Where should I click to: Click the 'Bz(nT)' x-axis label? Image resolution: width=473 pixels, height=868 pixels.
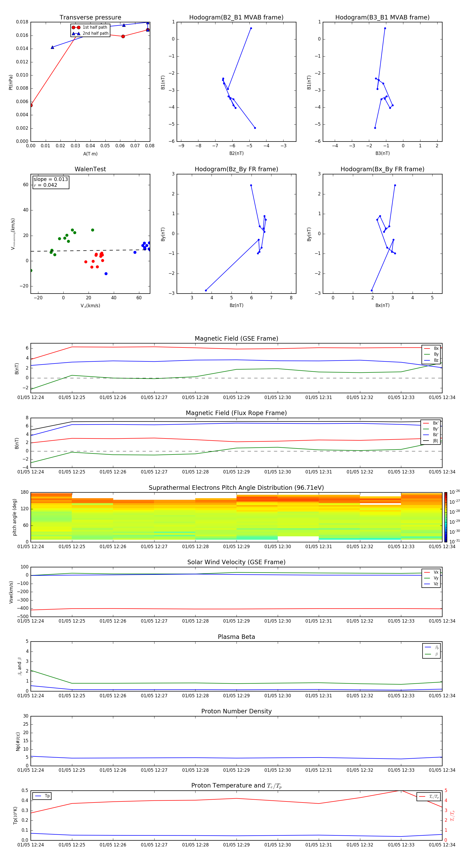tap(236, 306)
